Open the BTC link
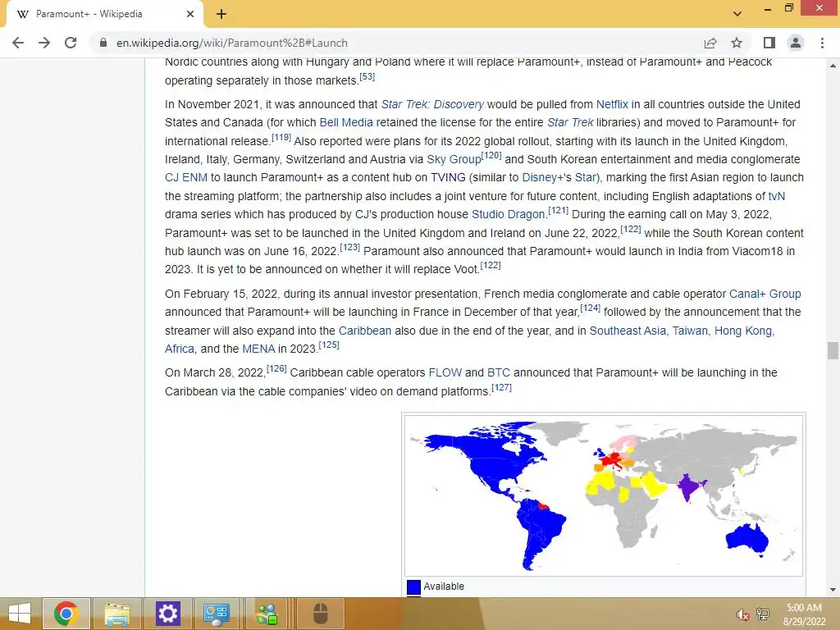Viewport: 840px width, 630px height. 498,373
